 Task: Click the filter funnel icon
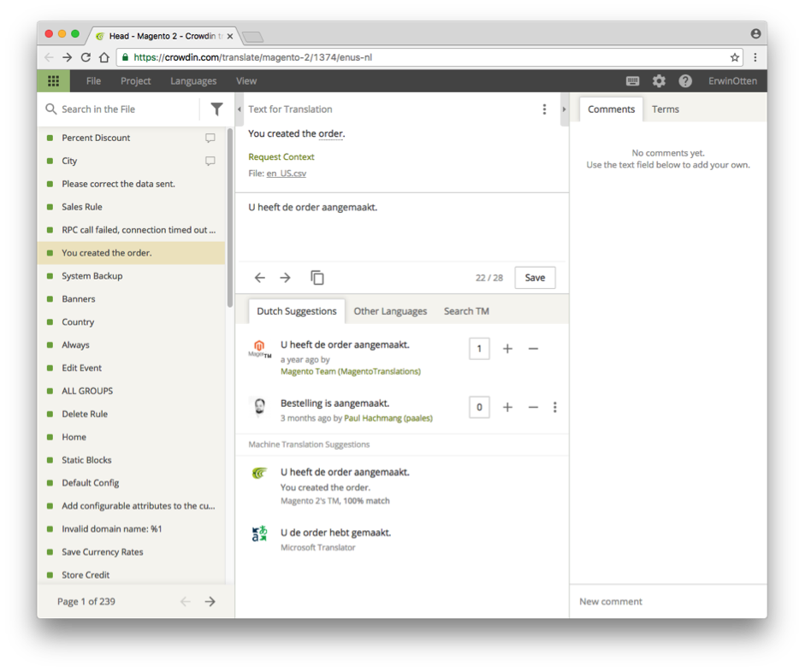[216, 109]
